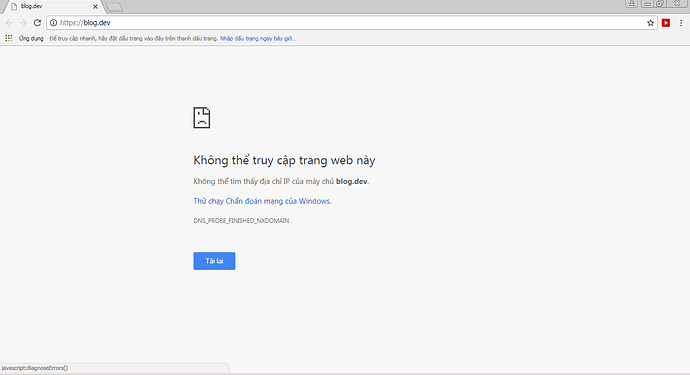Open a new tab
This screenshot has height=375, width=690.
pos(114,7)
